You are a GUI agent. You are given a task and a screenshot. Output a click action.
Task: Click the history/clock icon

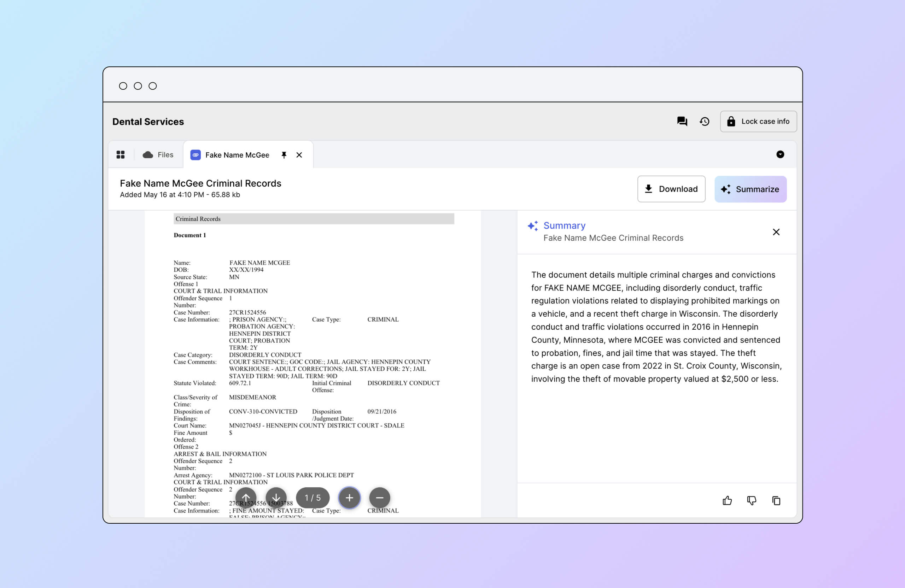[705, 121]
